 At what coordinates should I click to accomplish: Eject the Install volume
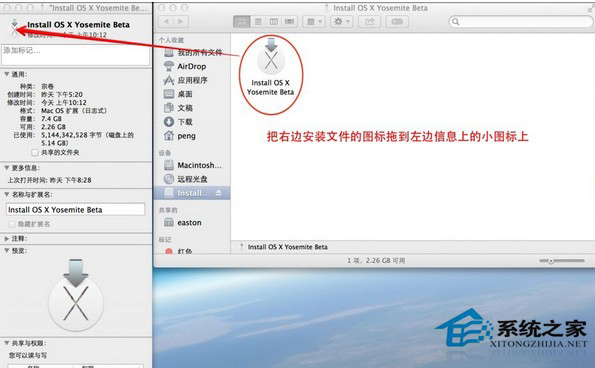coord(219,193)
